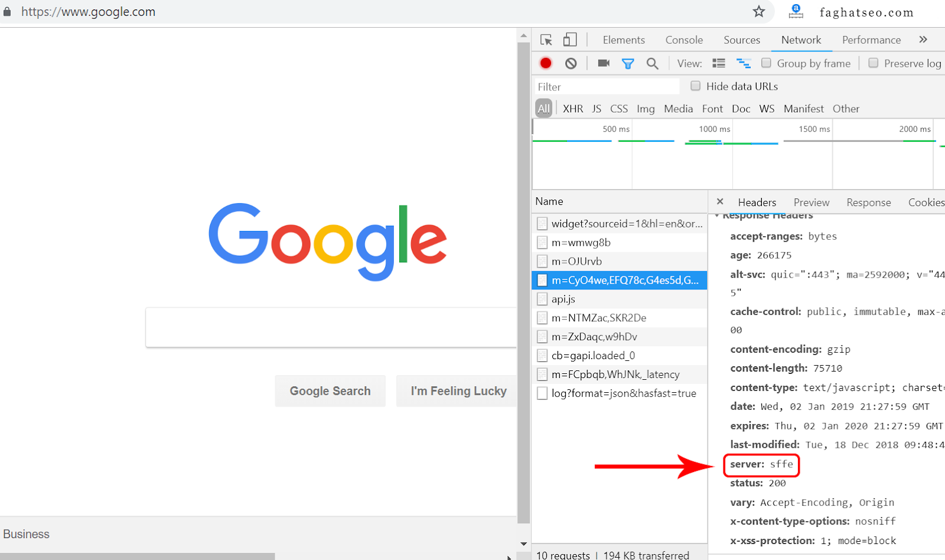Image resolution: width=945 pixels, height=560 pixels.
Task: Open the Sources panel tab
Action: pos(742,40)
